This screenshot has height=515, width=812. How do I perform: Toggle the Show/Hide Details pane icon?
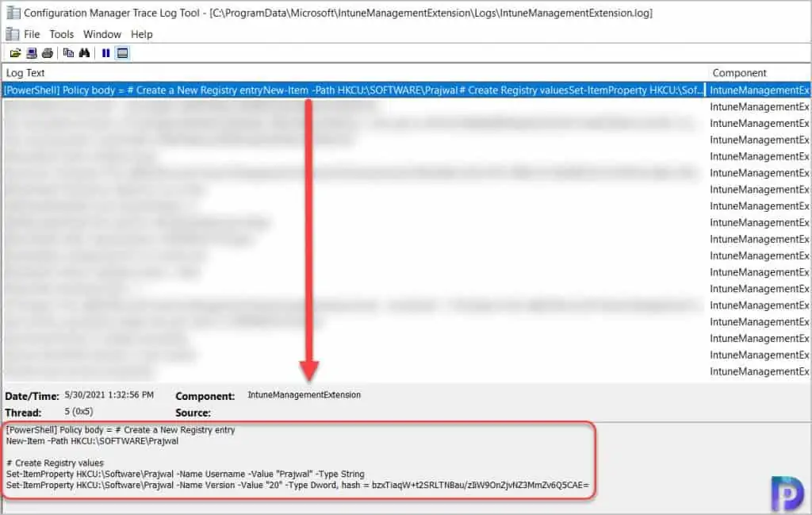[x=123, y=53]
